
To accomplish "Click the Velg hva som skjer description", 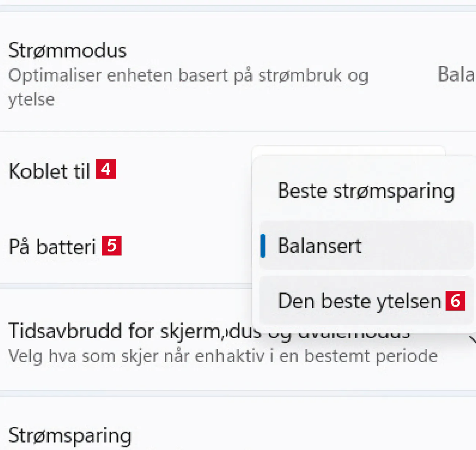I will (223, 356).
